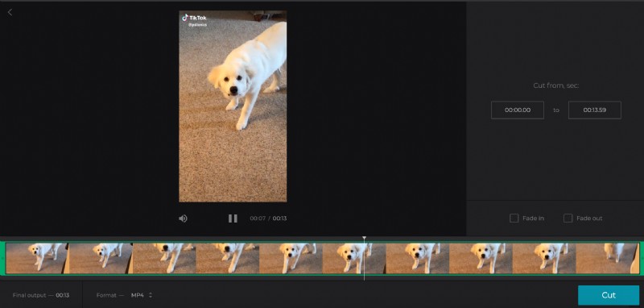Screen dimensions: 644x308
Task: Click the left green trim handle
Action: coord(3,258)
